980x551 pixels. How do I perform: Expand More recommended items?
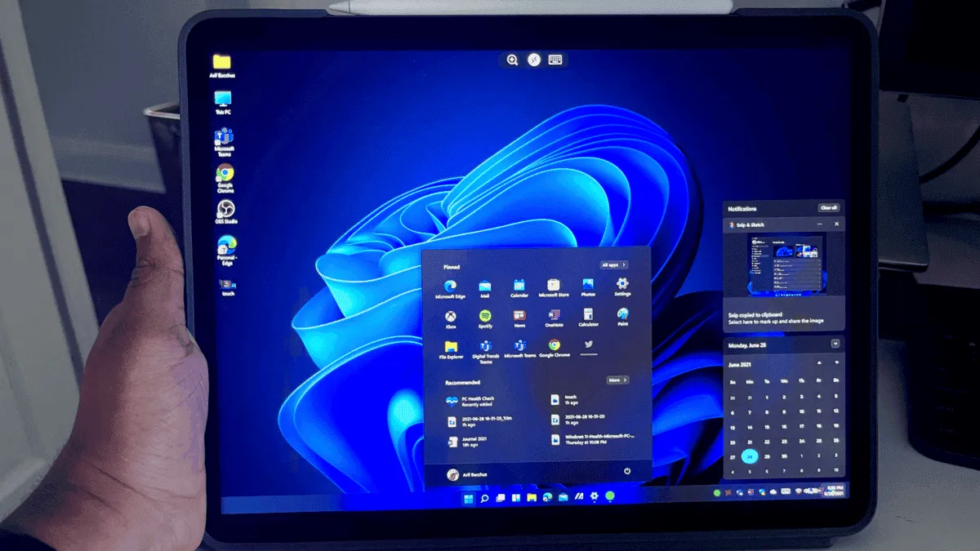[617, 380]
